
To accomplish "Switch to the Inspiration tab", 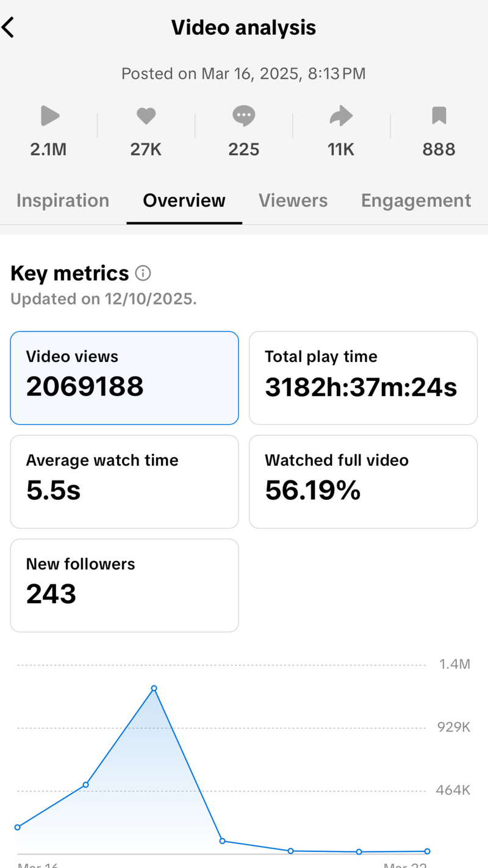I will (63, 201).
